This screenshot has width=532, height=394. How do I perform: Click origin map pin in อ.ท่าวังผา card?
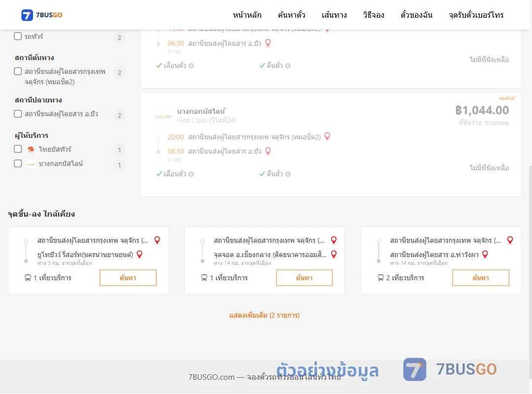(510, 240)
